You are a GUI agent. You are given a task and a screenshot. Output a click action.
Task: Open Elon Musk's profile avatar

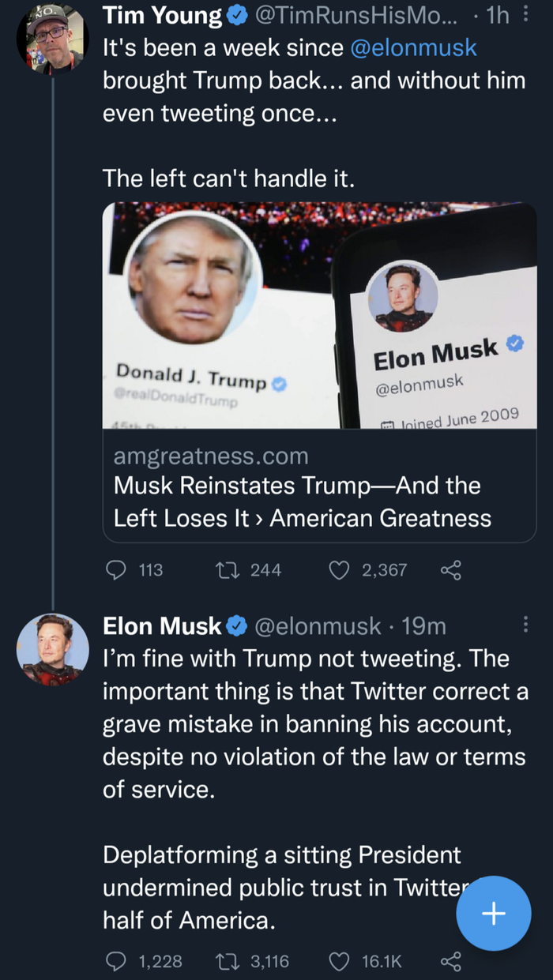pyautogui.click(x=52, y=649)
